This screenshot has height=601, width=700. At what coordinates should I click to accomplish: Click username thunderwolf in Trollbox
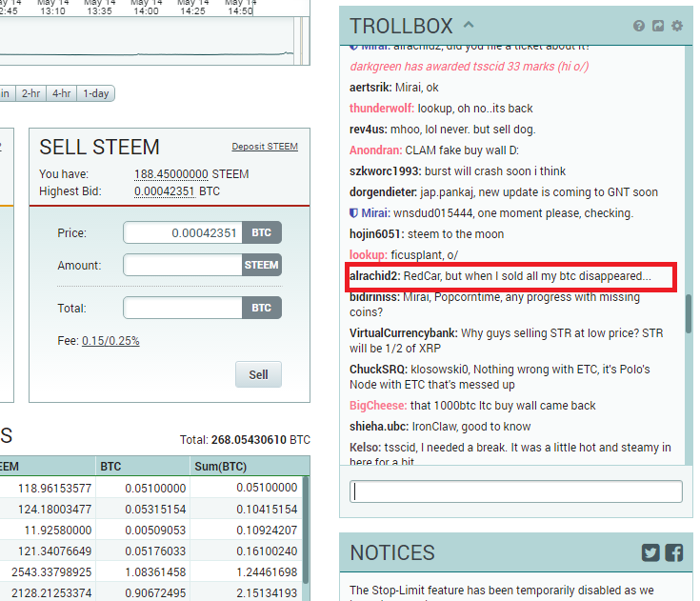381,109
